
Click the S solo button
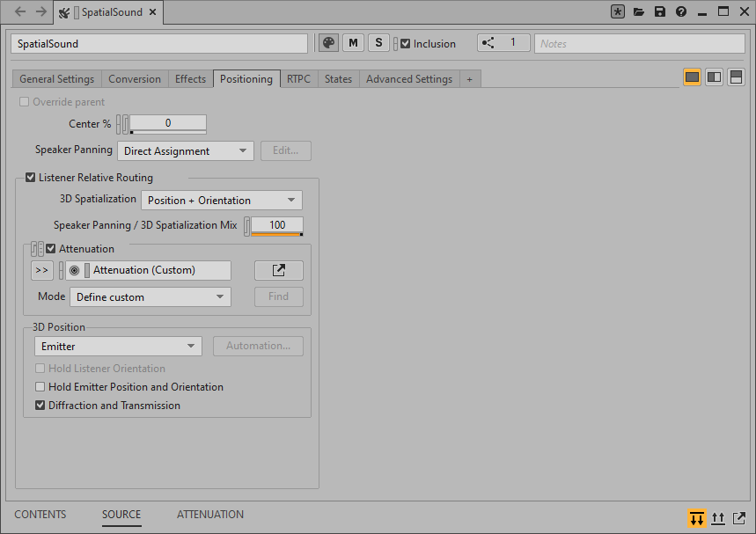(x=378, y=43)
